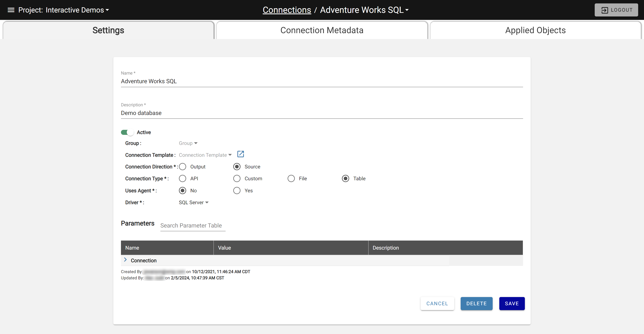Switch to the Connection Metadata tab

(x=322, y=30)
